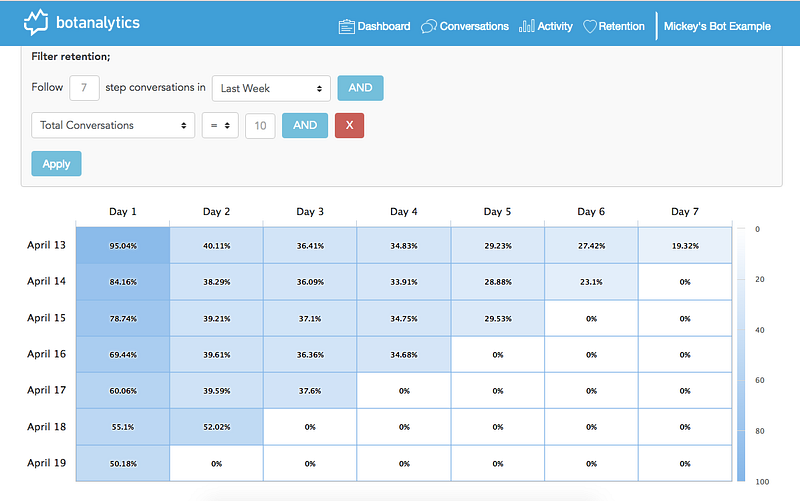
Task: Click the April 13 row label
Action: tap(46, 245)
